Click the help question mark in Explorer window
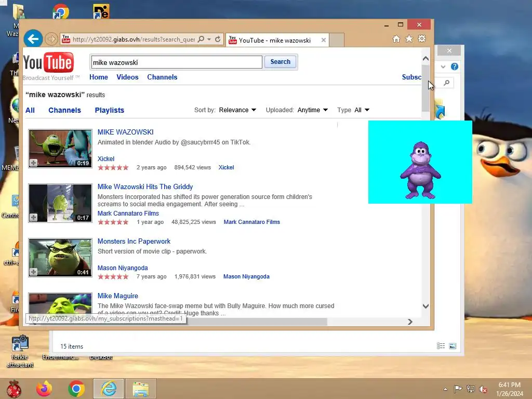This screenshot has height=399, width=532. point(454,66)
